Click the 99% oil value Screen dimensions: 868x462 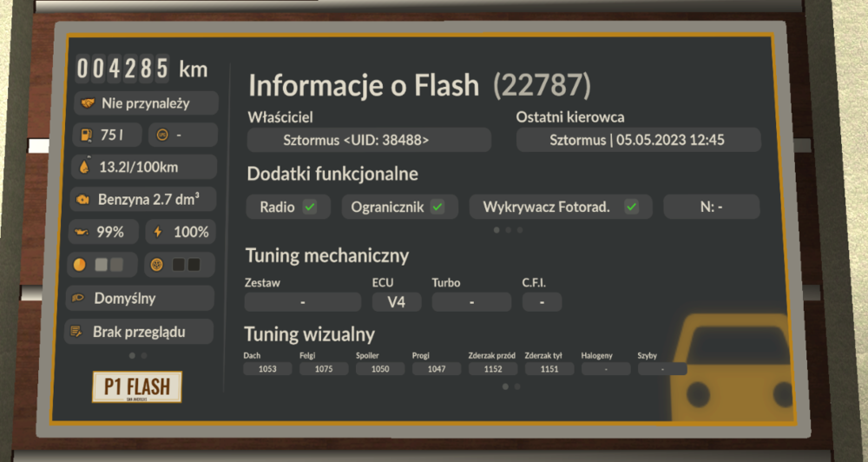[110, 232]
